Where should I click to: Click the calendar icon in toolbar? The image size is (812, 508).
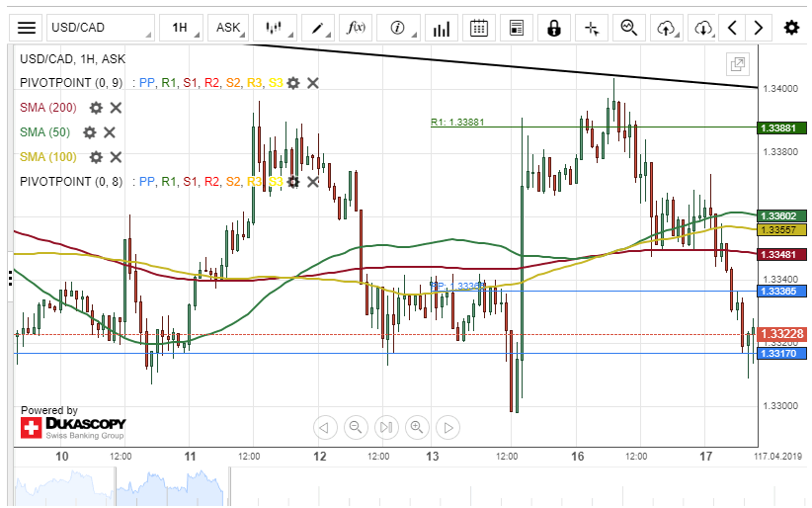coord(479,28)
